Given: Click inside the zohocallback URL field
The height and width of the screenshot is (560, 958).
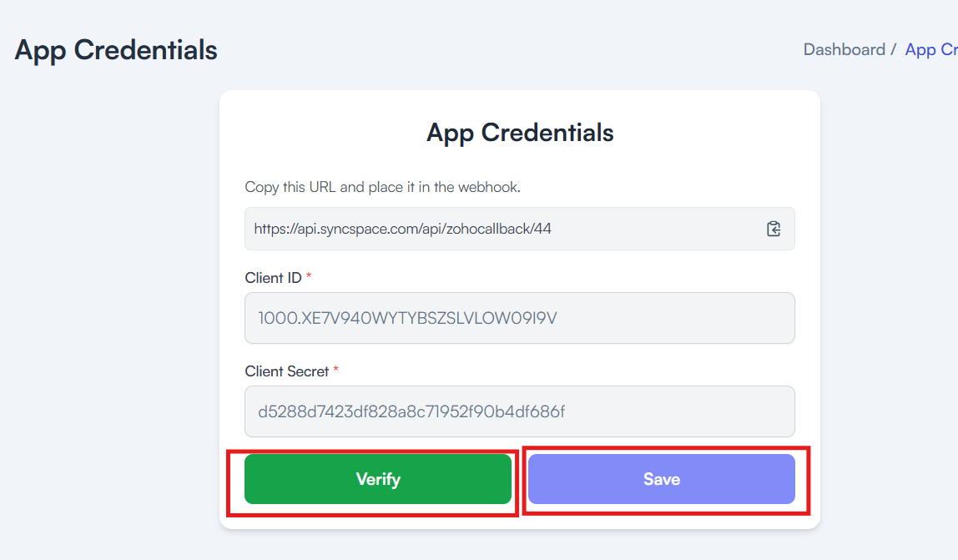Looking at the screenshot, I should (x=519, y=229).
